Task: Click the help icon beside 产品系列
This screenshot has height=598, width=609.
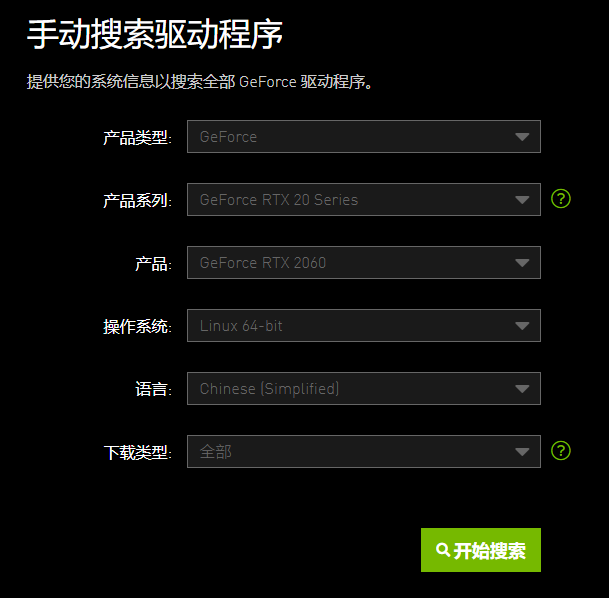Action: coord(560,199)
